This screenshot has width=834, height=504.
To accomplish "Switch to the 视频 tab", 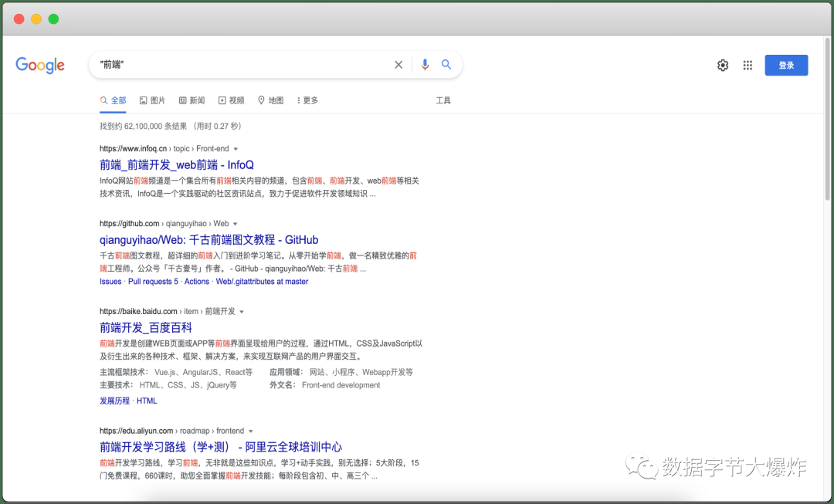I will (x=232, y=100).
